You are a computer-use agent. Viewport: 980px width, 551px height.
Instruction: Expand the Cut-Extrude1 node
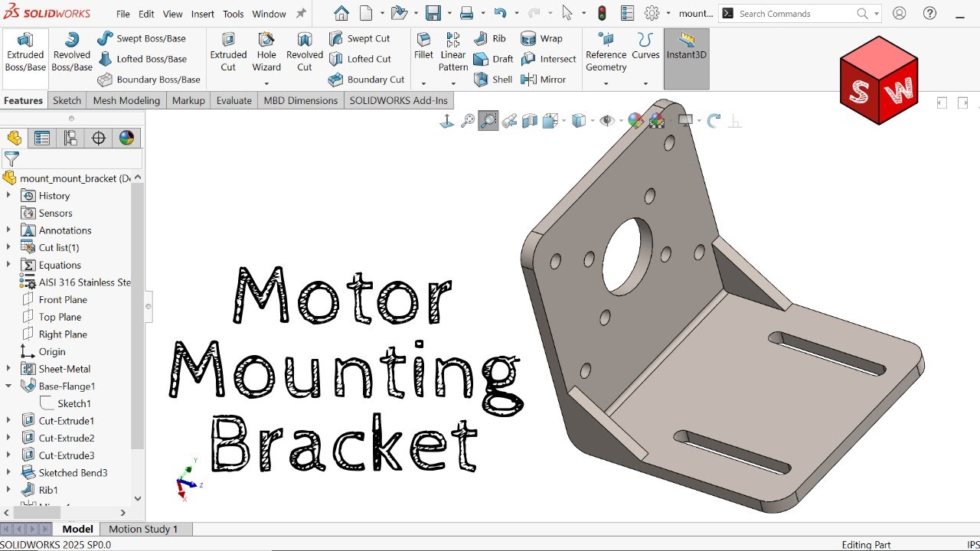[x=8, y=421]
